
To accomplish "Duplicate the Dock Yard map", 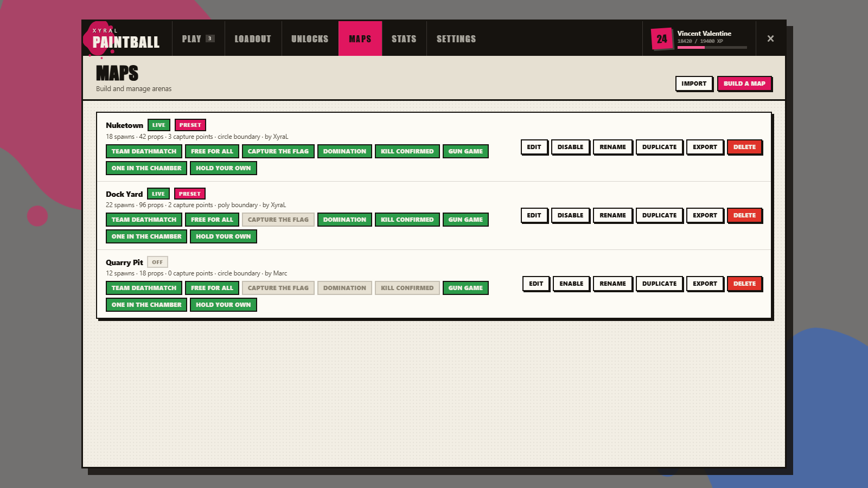I will coord(659,215).
